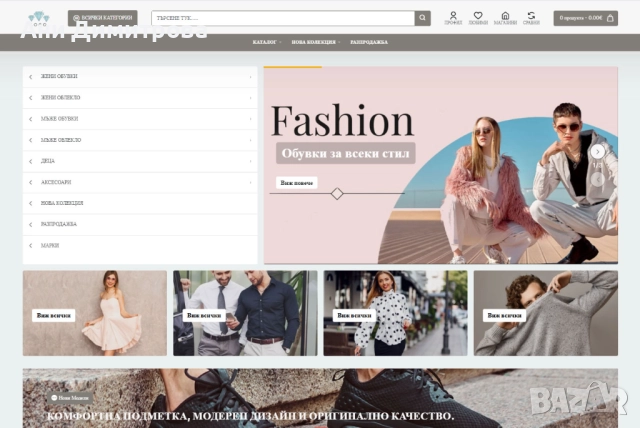The width and height of the screenshot is (640, 428).
Task: Expand the caret beside НОВА КОЛЕКЦИЯ nav item
Action: click(339, 42)
